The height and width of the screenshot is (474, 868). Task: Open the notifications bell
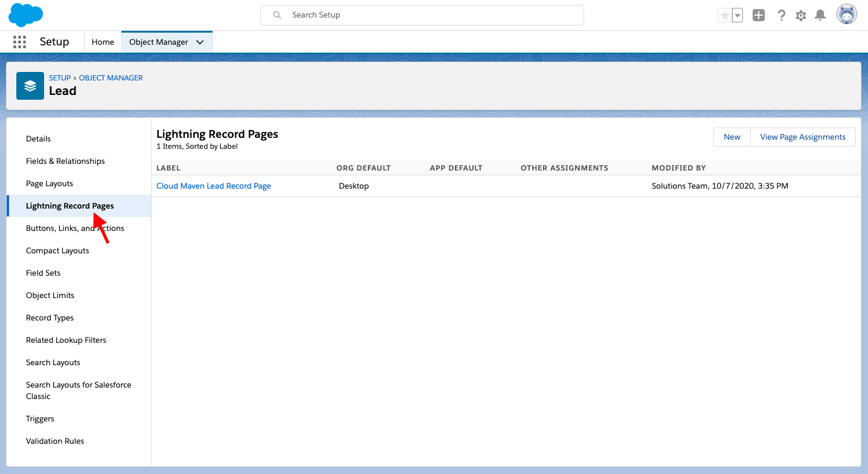point(820,16)
